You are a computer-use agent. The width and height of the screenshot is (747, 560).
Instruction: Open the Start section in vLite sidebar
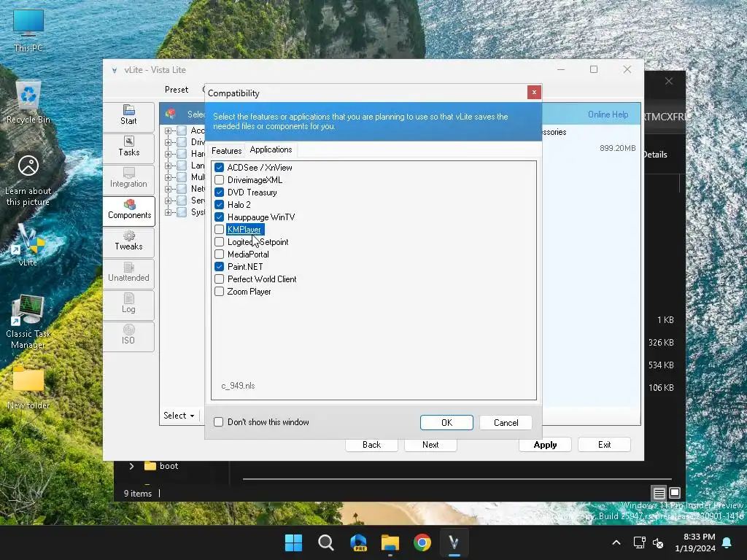[x=128, y=116]
